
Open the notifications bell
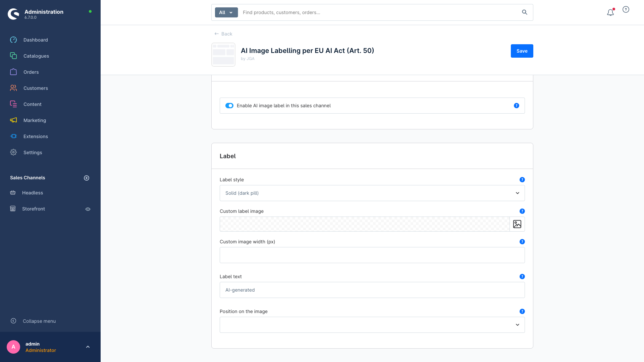coord(610,12)
